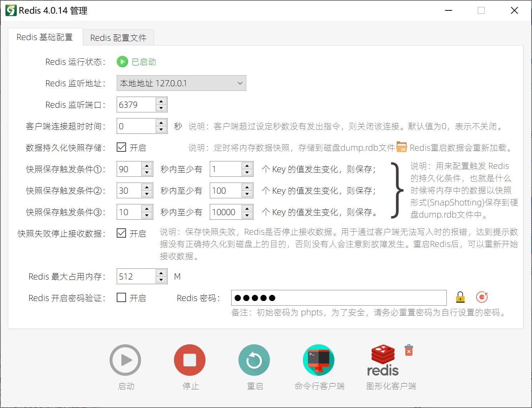
Task: Increase client connection timeout seconds
Action: click(x=161, y=123)
